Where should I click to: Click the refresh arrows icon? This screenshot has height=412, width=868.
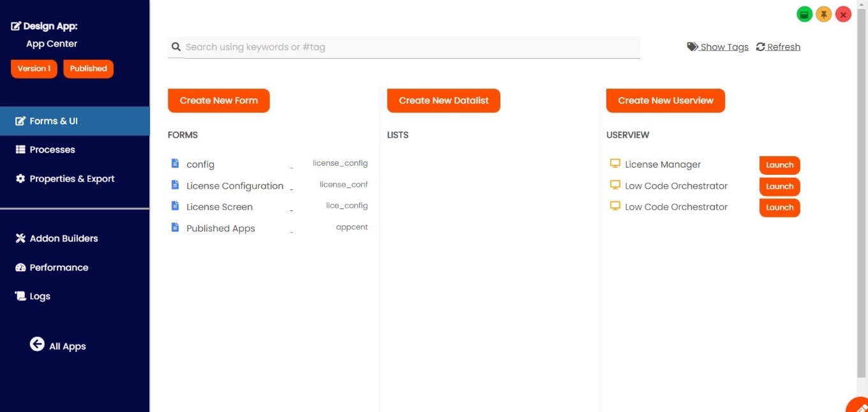(x=761, y=47)
